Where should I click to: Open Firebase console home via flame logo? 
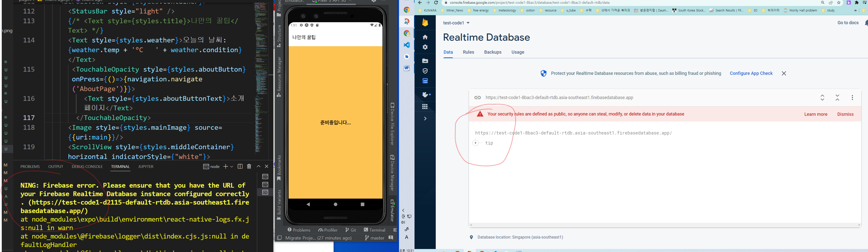coord(425,22)
